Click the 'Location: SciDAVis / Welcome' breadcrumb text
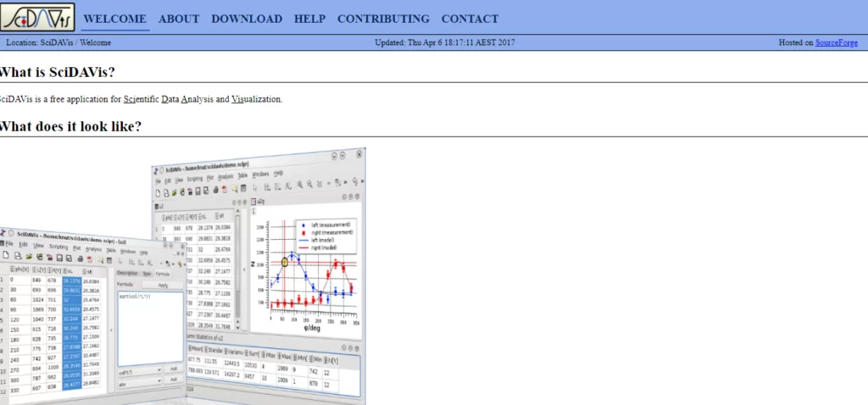Screen dimensions: 868x405 click(x=58, y=42)
